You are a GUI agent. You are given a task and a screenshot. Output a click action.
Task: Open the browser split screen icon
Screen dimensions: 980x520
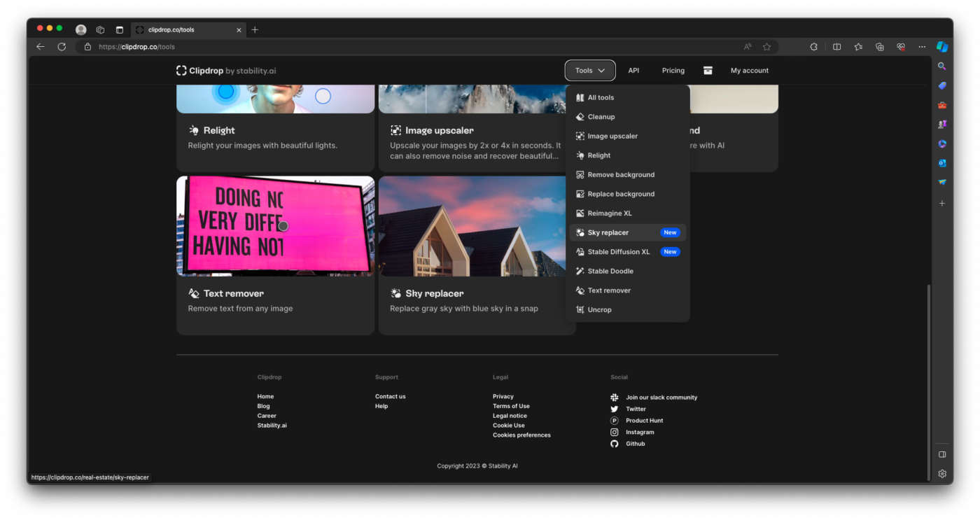click(x=836, y=47)
